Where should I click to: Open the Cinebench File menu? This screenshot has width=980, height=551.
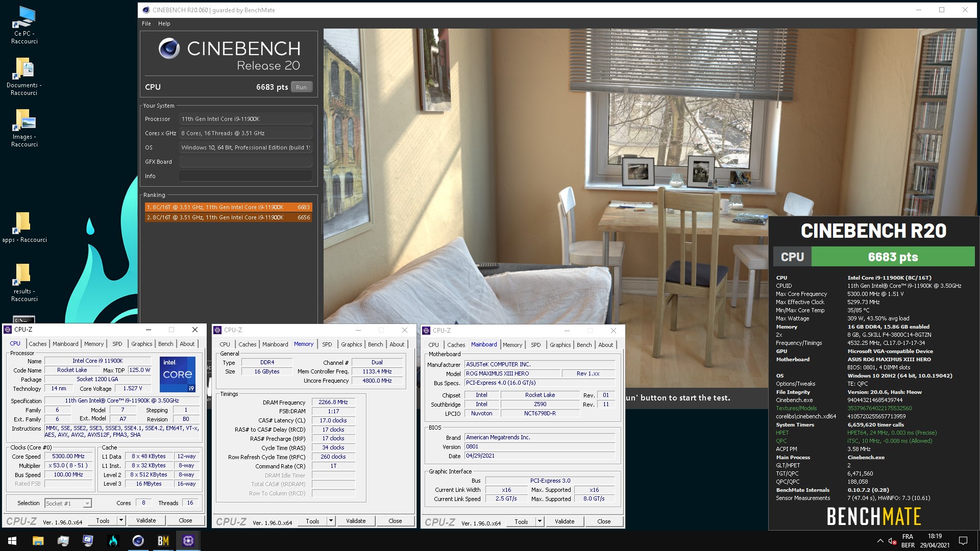tap(146, 23)
